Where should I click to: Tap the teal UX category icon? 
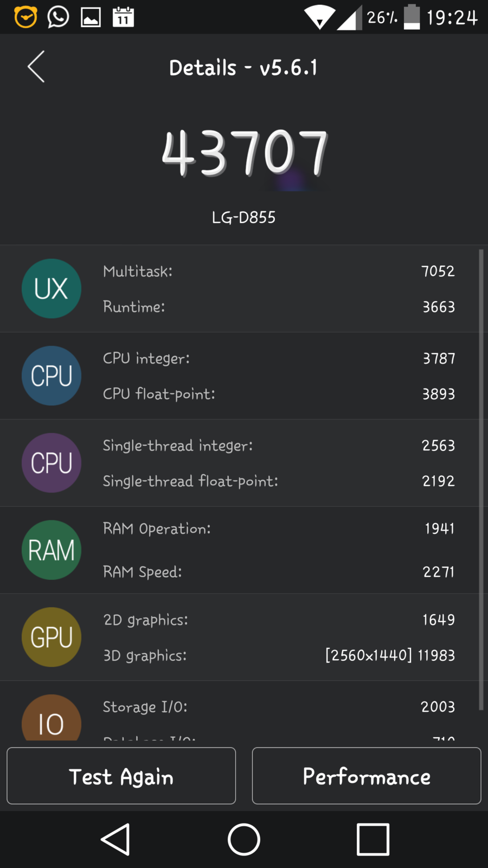tap(52, 289)
